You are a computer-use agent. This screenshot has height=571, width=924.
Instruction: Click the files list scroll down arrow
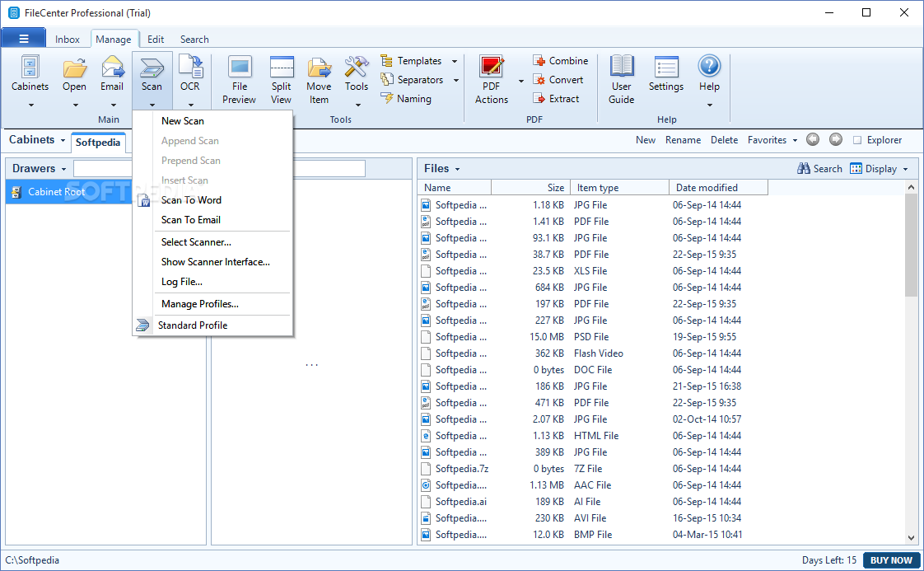911,537
